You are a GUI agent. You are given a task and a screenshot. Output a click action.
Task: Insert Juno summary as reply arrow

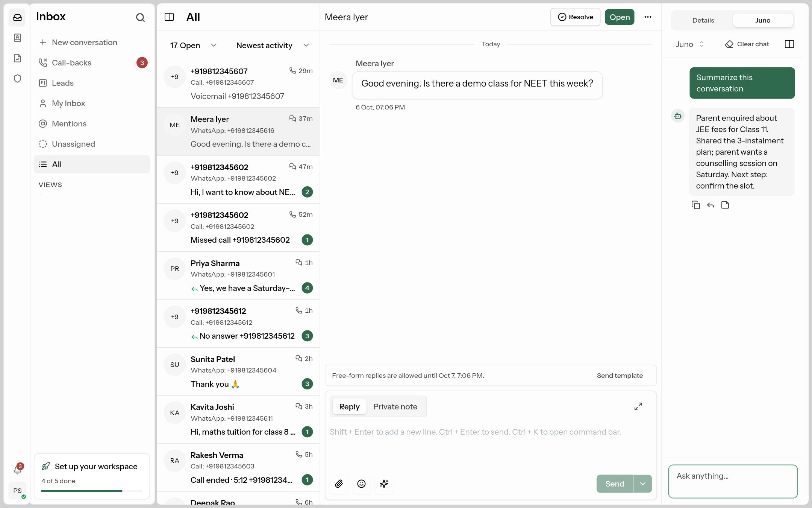click(710, 205)
